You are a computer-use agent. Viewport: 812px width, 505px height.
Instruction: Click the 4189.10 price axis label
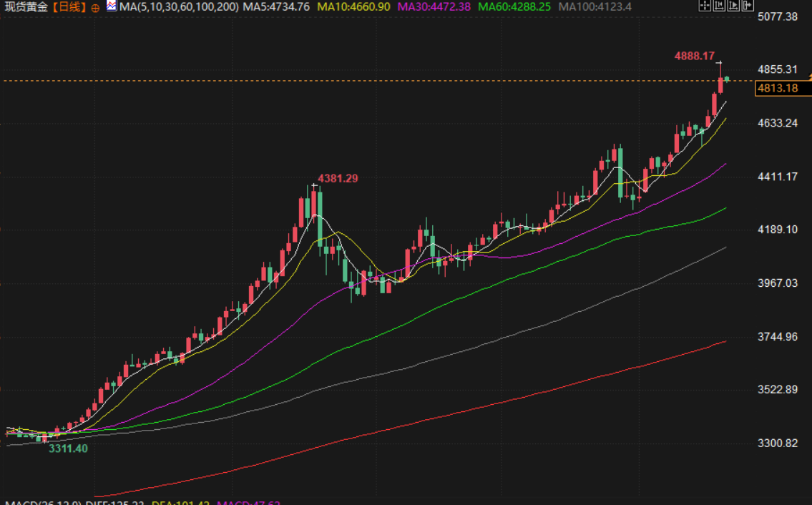click(778, 230)
